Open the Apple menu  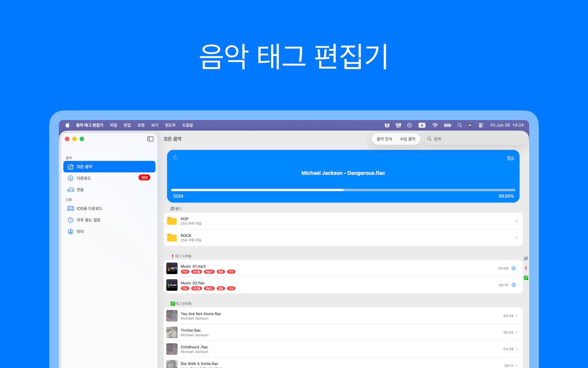[67, 126]
